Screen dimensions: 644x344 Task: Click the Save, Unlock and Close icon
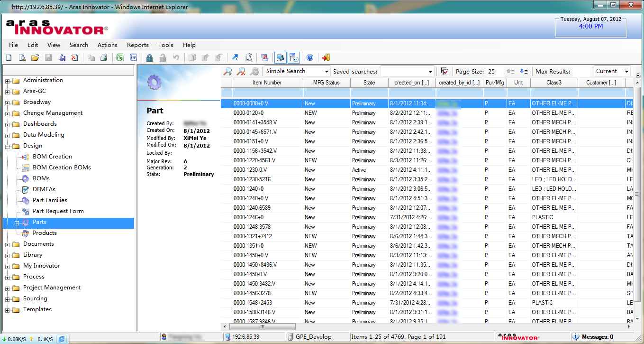point(62,58)
